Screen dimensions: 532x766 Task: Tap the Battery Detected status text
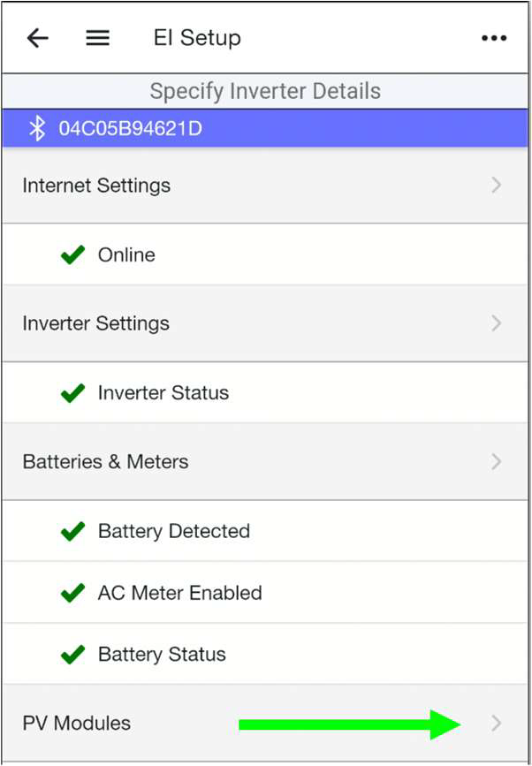pyautogui.click(x=174, y=531)
